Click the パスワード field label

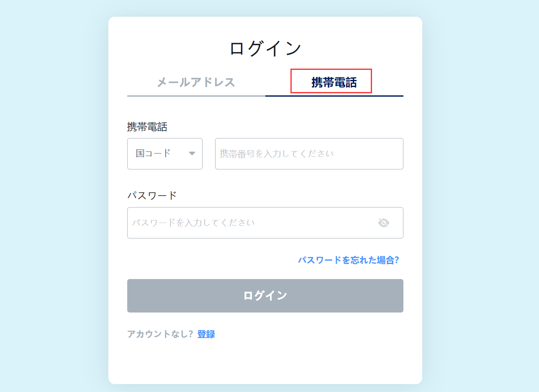point(152,195)
